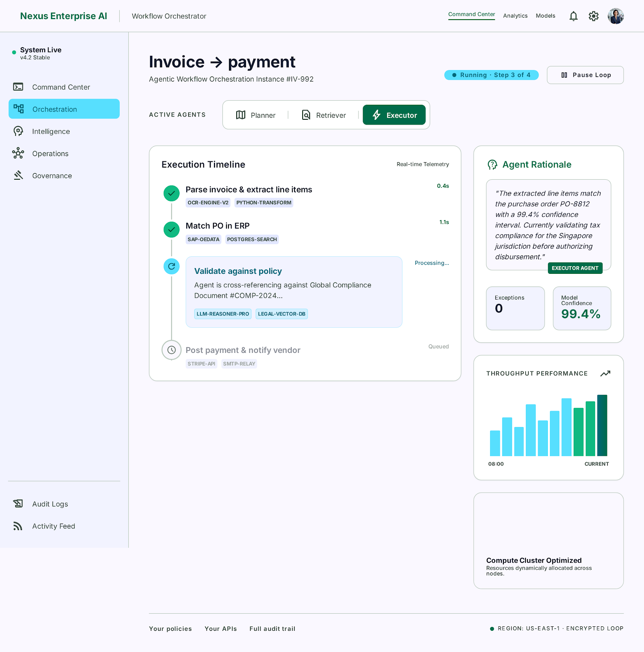The width and height of the screenshot is (644, 652).
Task: Click the Activity Feed RSS icon
Action: click(x=18, y=526)
